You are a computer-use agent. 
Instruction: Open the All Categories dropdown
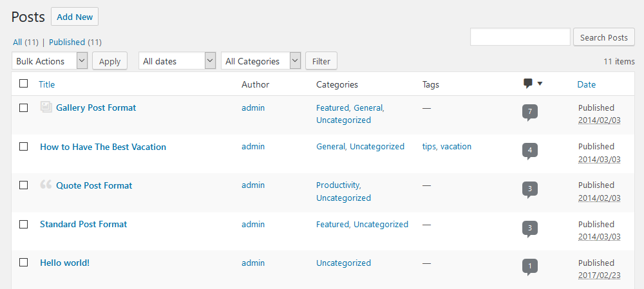261,61
